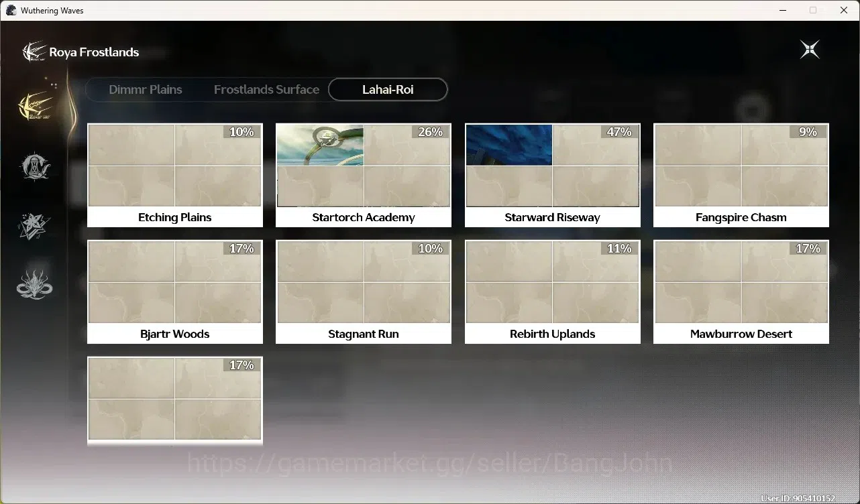Open the Stagnant Run area card
Screen dimensions: 860x504
(x=364, y=292)
